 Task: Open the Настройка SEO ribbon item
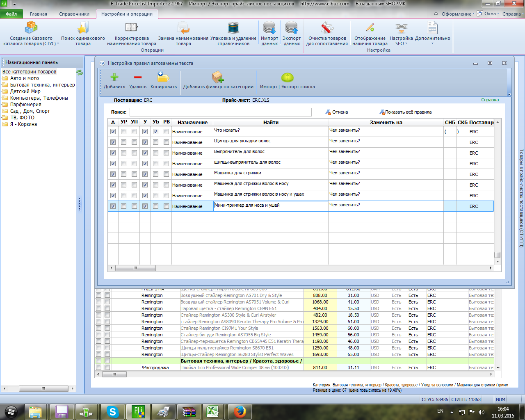tap(401, 34)
